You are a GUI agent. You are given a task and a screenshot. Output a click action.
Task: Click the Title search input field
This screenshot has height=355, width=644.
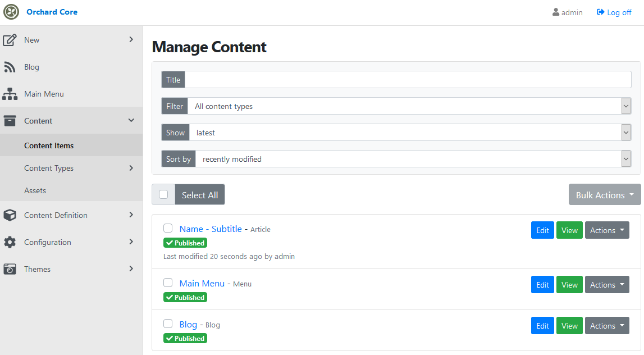pyautogui.click(x=408, y=80)
